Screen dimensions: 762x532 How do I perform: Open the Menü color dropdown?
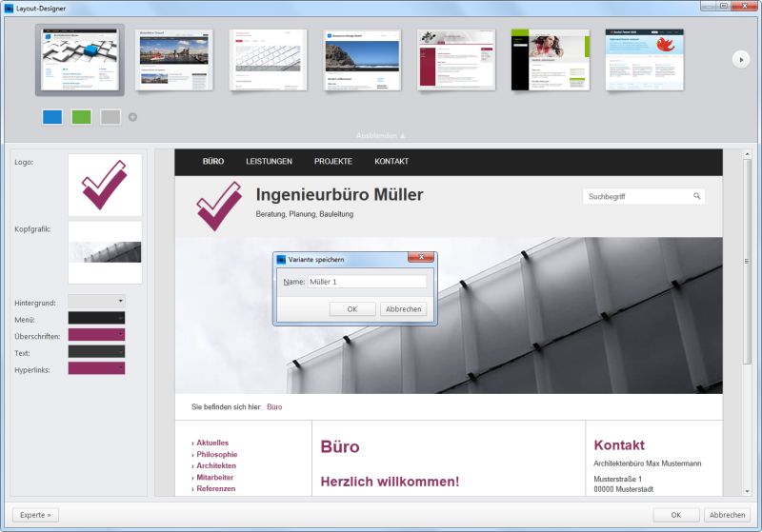pos(97,318)
